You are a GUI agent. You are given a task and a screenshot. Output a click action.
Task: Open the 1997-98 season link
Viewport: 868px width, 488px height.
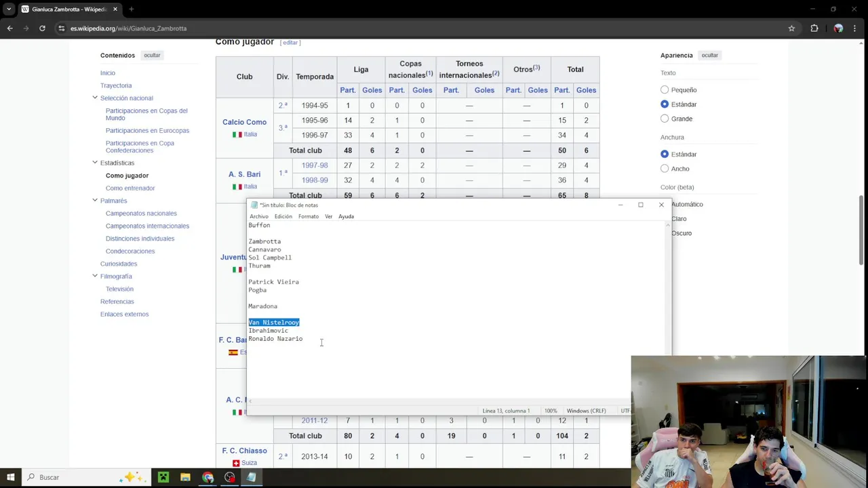(x=315, y=165)
